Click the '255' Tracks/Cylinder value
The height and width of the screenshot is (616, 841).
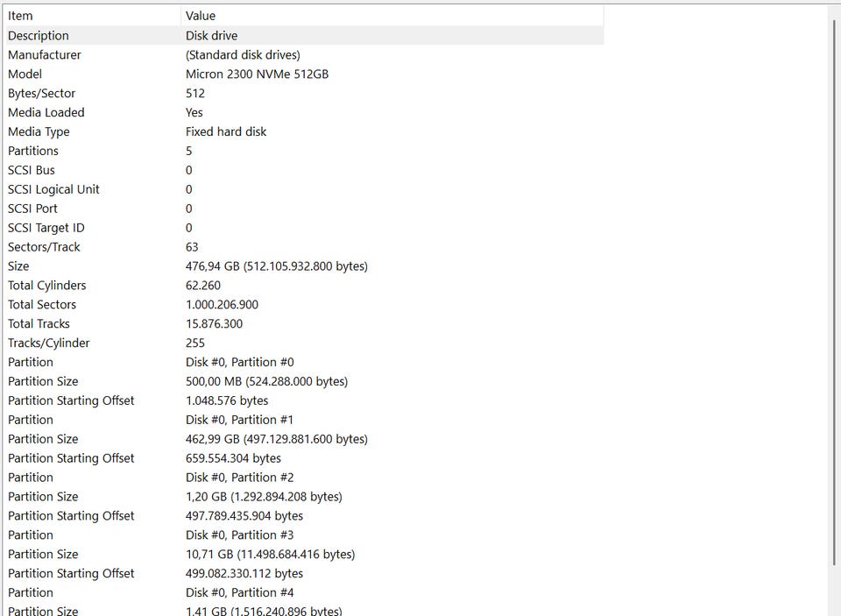195,343
